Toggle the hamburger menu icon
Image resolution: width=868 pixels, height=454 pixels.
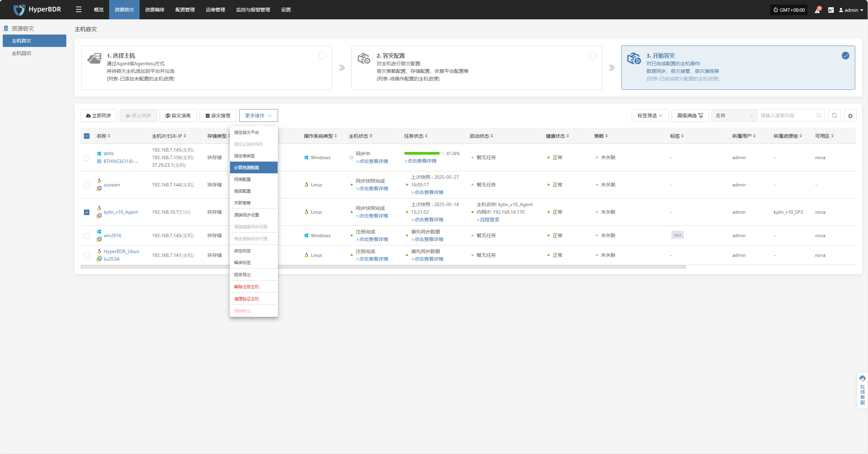coord(79,10)
